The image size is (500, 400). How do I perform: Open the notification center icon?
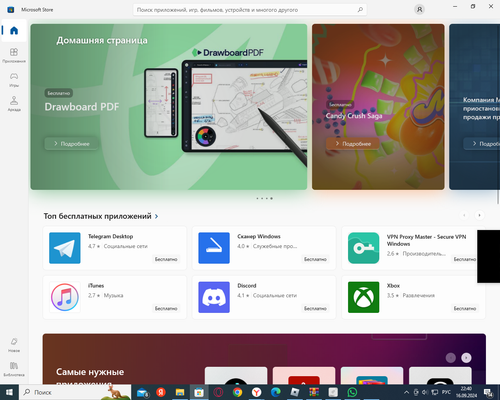(x=488, y=392)
